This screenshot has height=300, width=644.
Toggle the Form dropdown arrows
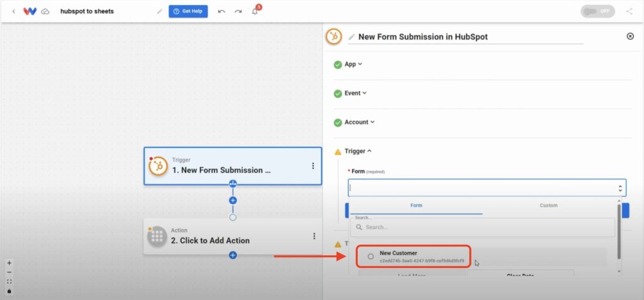coord(619,188)
